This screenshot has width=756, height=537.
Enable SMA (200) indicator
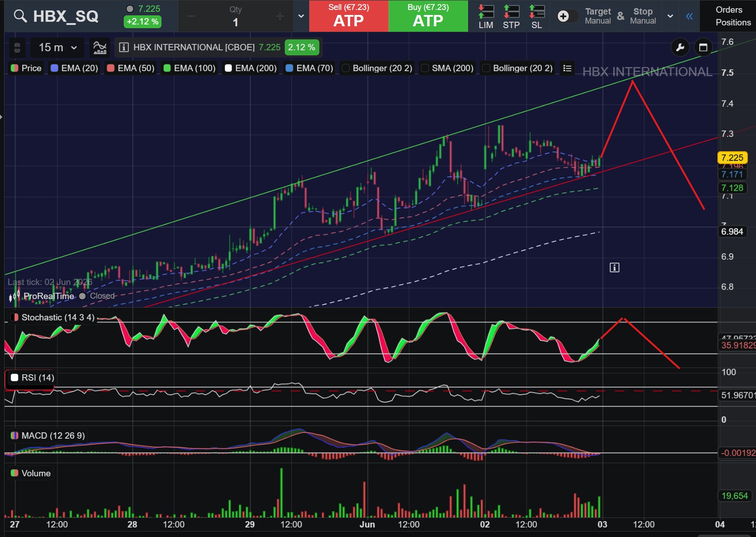(448, 68)
